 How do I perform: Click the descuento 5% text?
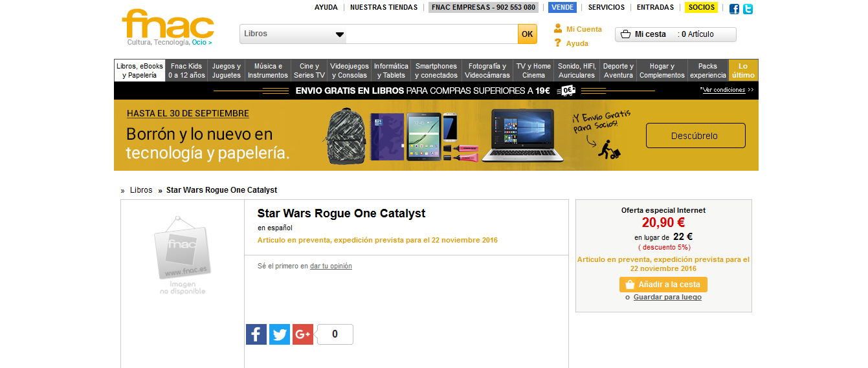(664, 247)
